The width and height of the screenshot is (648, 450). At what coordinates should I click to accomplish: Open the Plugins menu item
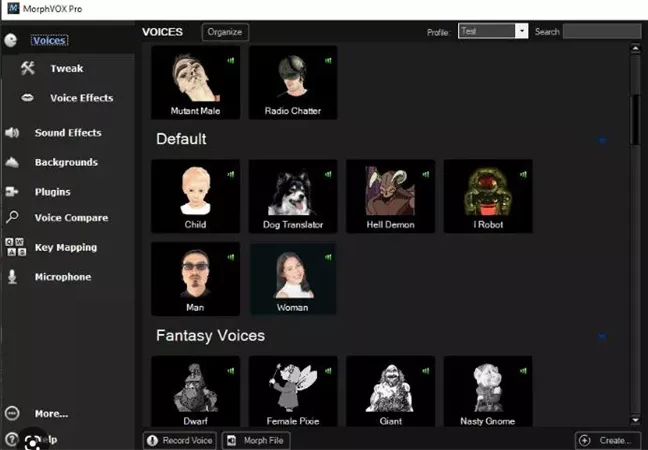point(52,192)
